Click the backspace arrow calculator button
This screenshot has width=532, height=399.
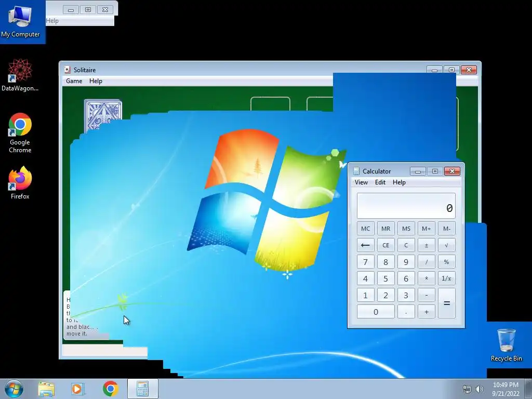tap(365, 245)
